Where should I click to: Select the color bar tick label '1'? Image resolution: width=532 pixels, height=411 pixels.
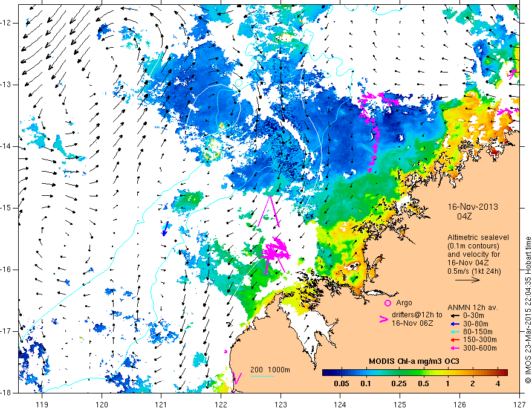tap(447, 384)
